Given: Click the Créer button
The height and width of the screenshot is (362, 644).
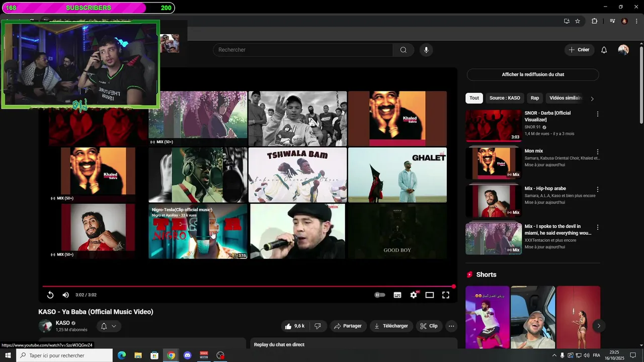Looking at the screenshot, I should coord(579,50).
